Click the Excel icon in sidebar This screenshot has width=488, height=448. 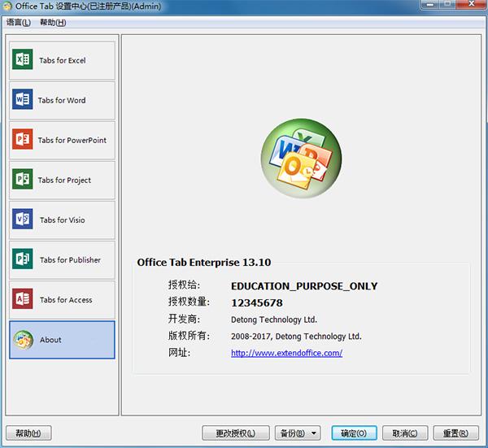coord(23,60)
